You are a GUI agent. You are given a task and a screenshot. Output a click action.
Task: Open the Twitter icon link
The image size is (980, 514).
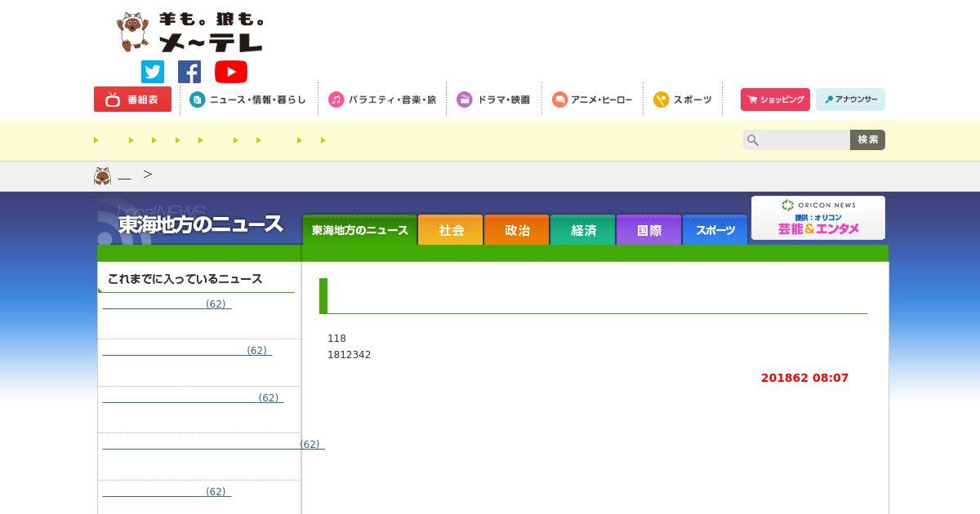click(x=153, y=72)
